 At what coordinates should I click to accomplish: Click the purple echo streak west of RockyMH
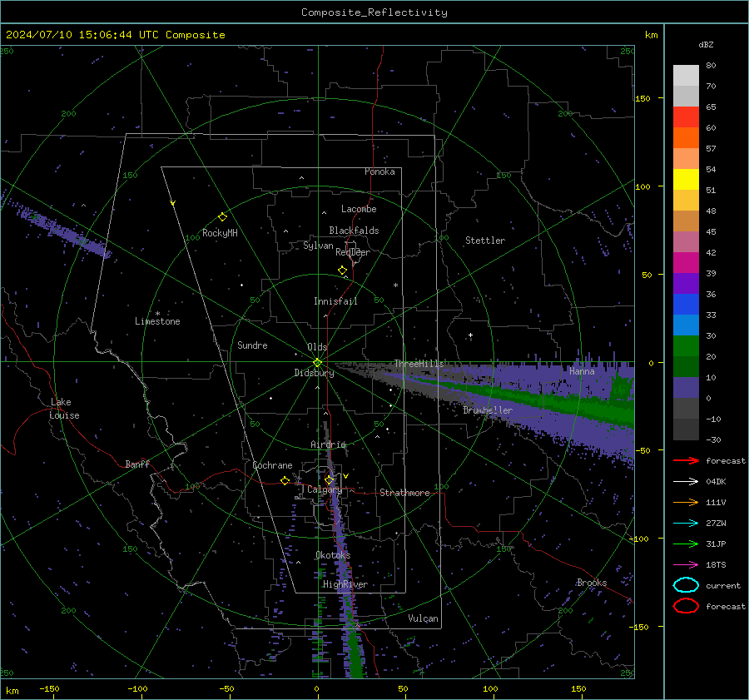[x=62, y=231]
